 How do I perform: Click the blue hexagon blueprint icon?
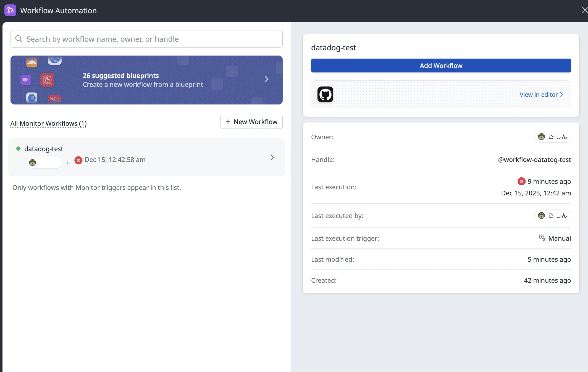pyautogui.click(x=32, y=98)
